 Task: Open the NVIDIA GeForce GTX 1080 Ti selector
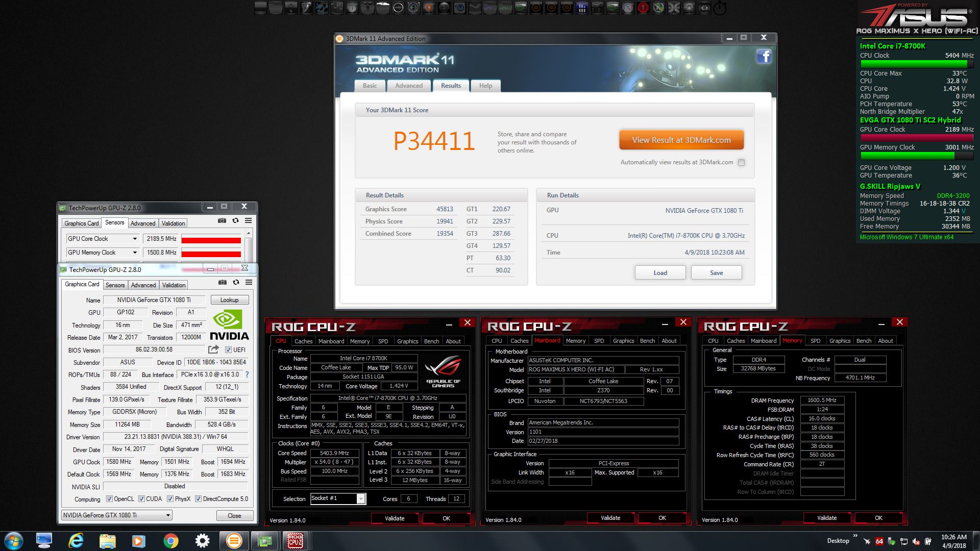tap(117, 515)
